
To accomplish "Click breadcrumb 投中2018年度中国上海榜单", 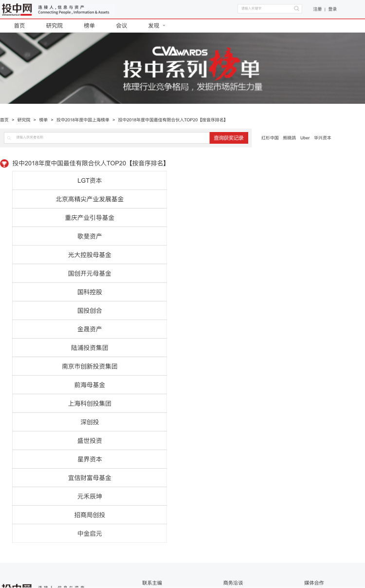I will (x=83, y=120).
